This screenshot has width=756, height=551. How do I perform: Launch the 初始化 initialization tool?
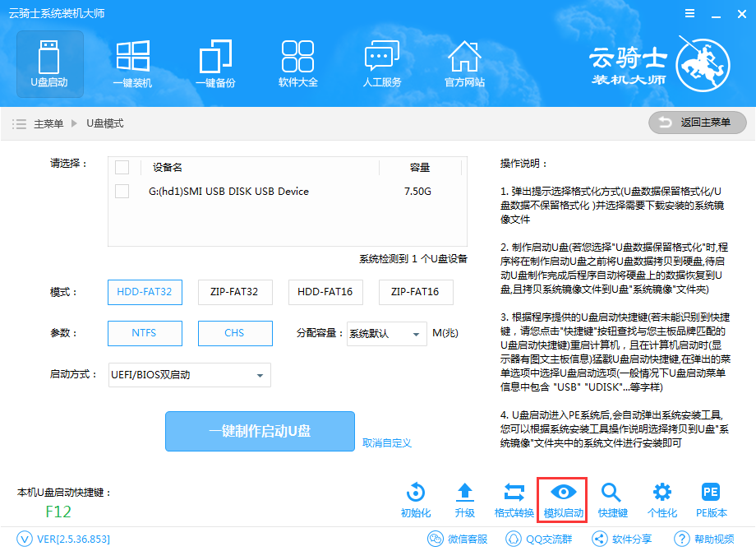(415, 498)
